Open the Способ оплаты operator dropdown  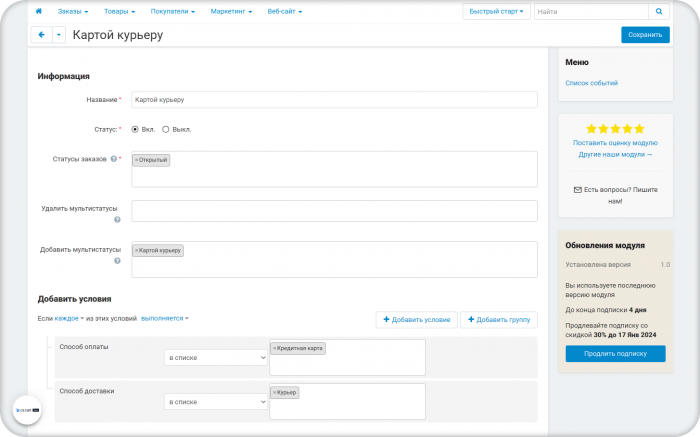tap(216, 358)
